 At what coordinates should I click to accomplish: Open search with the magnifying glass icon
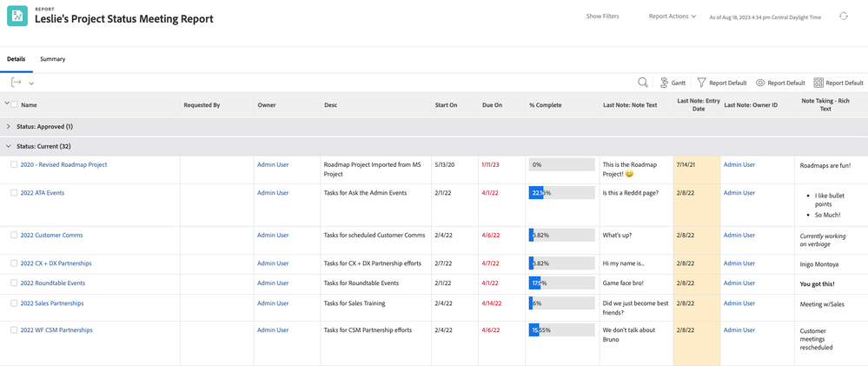tap(643, 83)
